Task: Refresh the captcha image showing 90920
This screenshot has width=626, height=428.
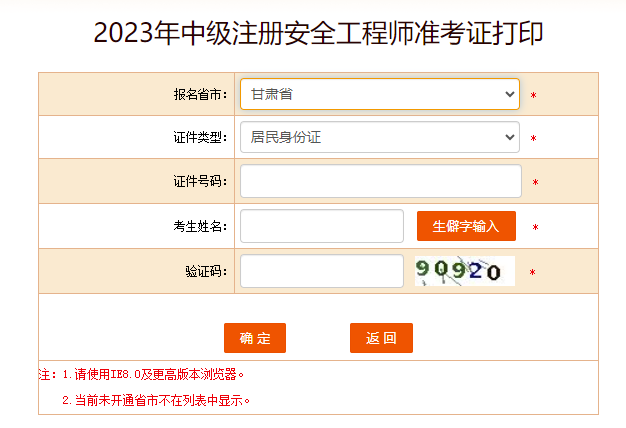Action: (x=464, y=271)
